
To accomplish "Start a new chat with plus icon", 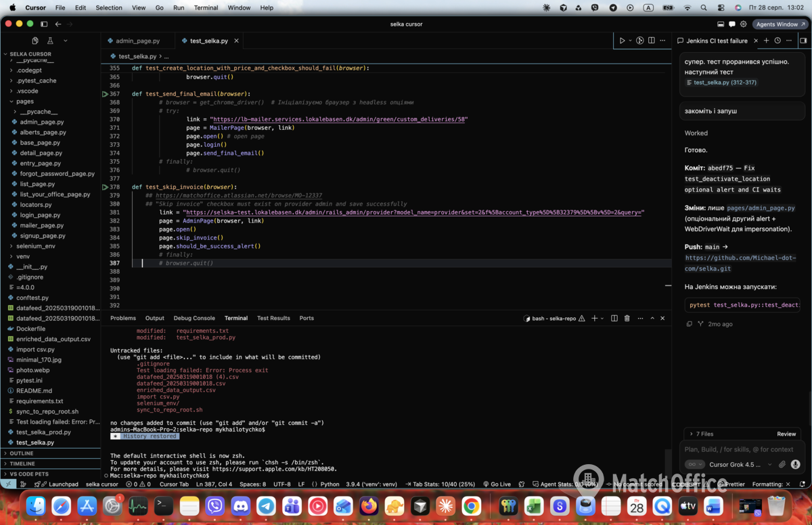I will 766,41.
